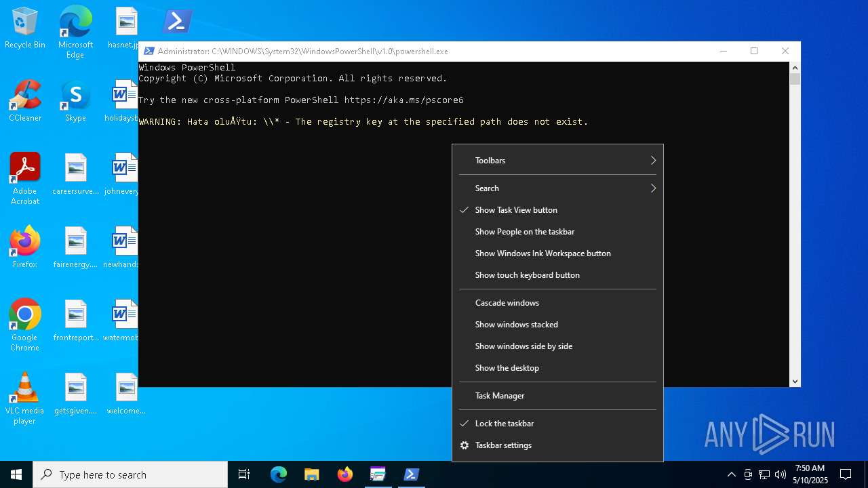Click the 'https://aka.ms/pscore6' text in PowerShell
Image resolution: width=868 pixels, height=488 pixels.
[x=404, y=100]
